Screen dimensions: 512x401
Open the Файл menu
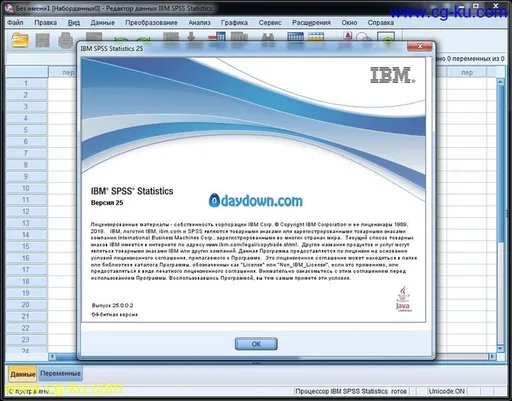pyautogui.click(x=15, y=23)
